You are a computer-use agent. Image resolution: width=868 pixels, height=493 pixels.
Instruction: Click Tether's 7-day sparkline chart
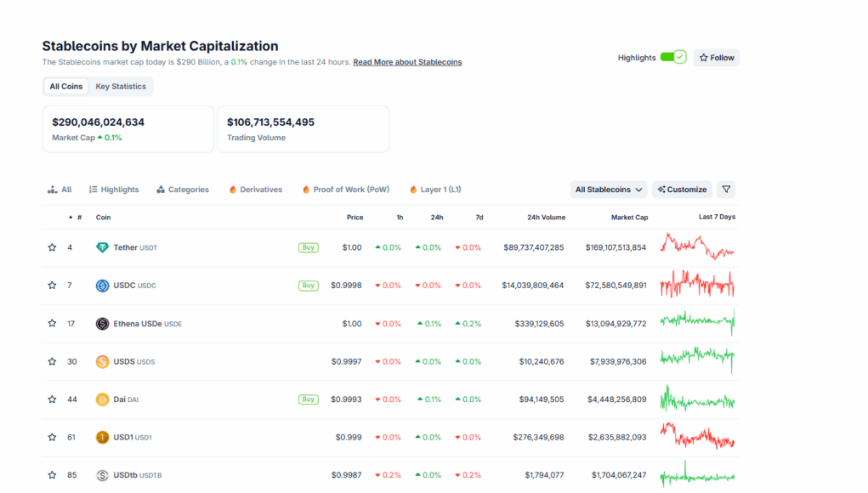point(697,246)
